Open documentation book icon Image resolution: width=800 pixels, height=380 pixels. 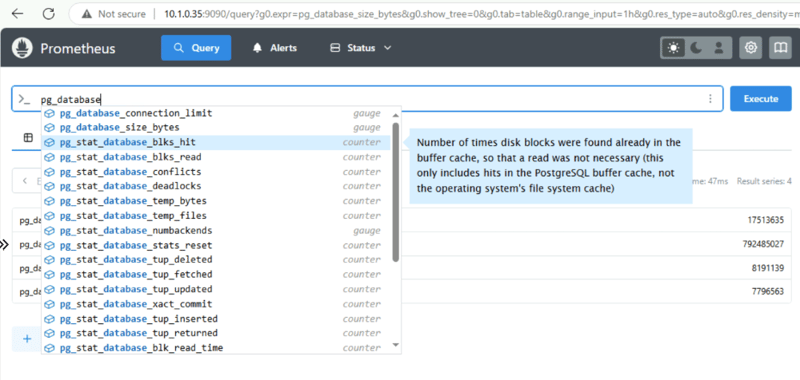click(x=780, y=48)
